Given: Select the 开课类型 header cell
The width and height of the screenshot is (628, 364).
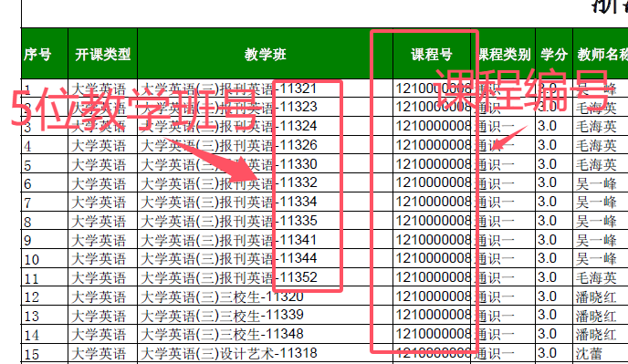Looking at the screenshot, I should 102,54.
